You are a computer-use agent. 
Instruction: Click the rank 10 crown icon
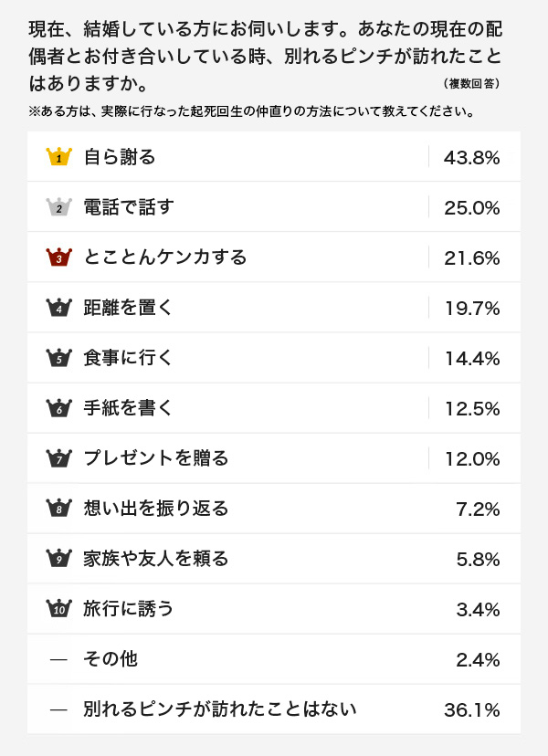(58, 608)
